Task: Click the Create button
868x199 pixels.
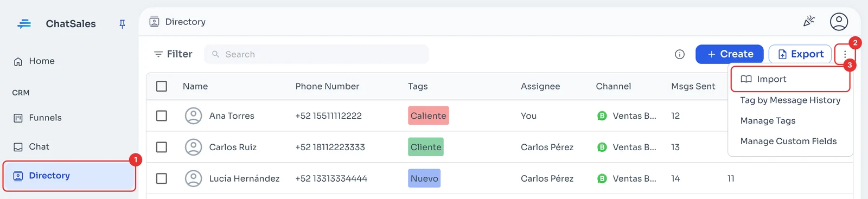Action: (730, 54)
